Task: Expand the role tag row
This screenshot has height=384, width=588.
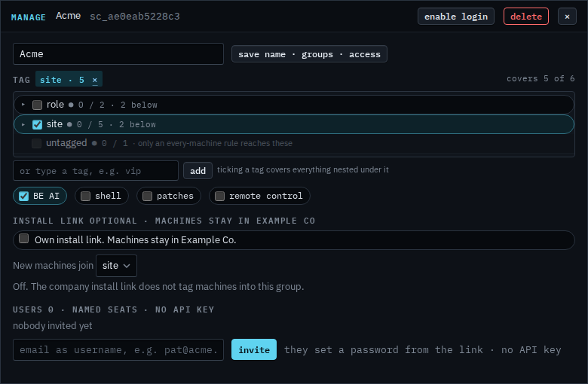Action: click(23, 105)
